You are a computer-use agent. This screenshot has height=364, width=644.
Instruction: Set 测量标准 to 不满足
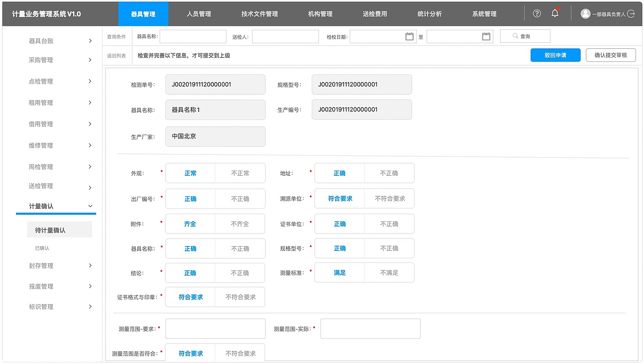point(389,273)
